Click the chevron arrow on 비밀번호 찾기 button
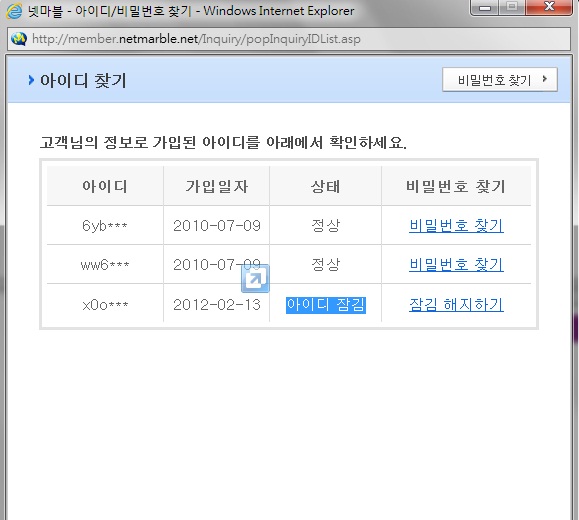 pos(545,79)
